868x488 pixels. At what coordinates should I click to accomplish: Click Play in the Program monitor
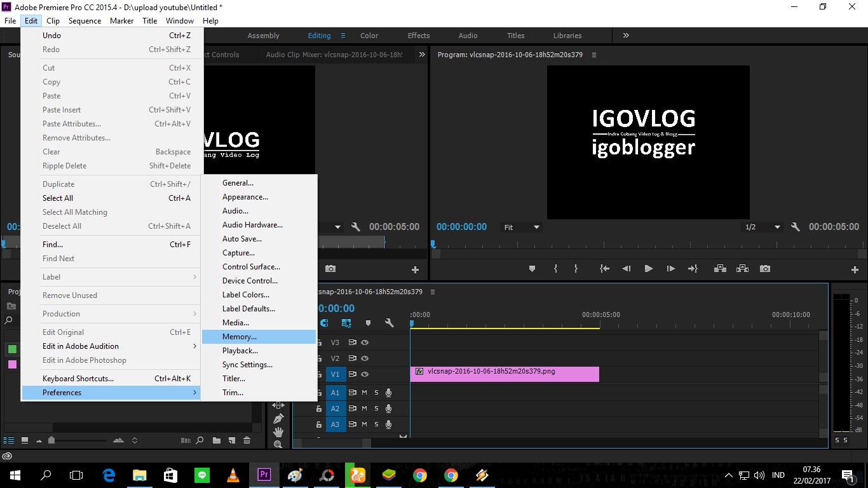(x=648, y=269)
